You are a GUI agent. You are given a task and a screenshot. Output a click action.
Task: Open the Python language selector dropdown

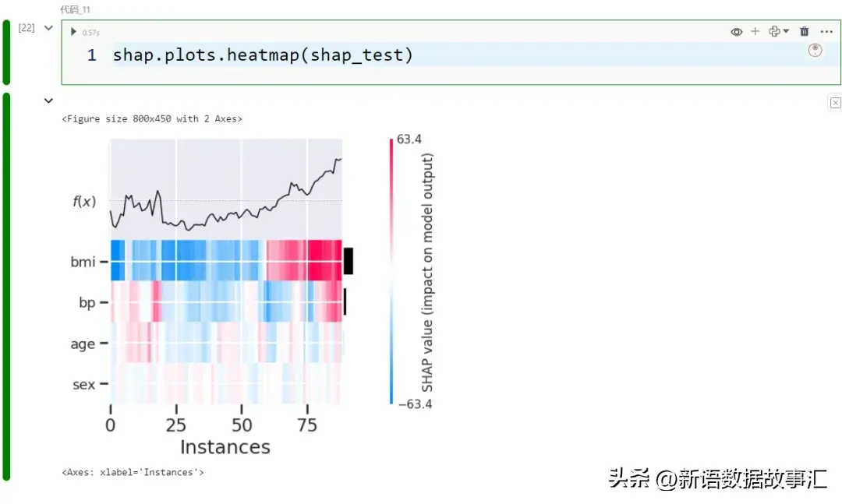[779, 32]
